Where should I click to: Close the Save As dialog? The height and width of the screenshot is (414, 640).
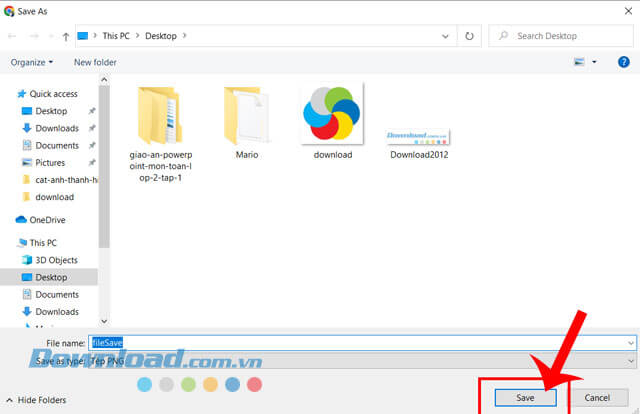(628, 11)
